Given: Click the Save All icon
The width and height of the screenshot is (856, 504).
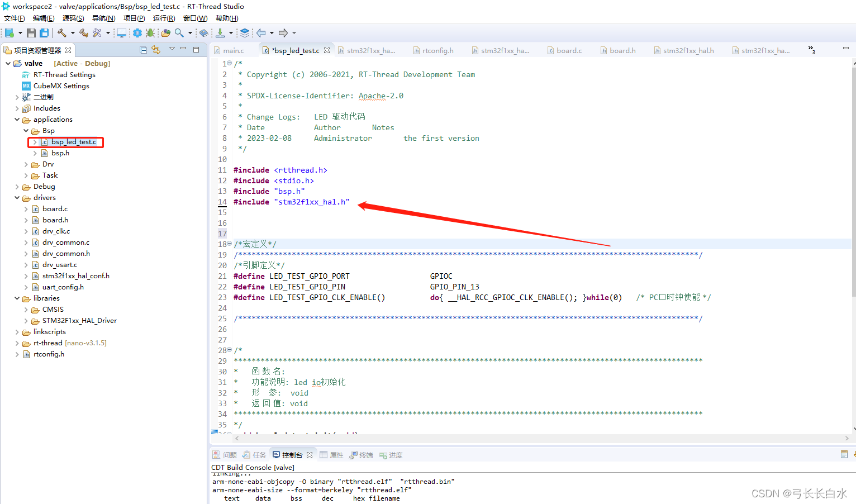Looking at the screenshot, I should tap(44, 33).
